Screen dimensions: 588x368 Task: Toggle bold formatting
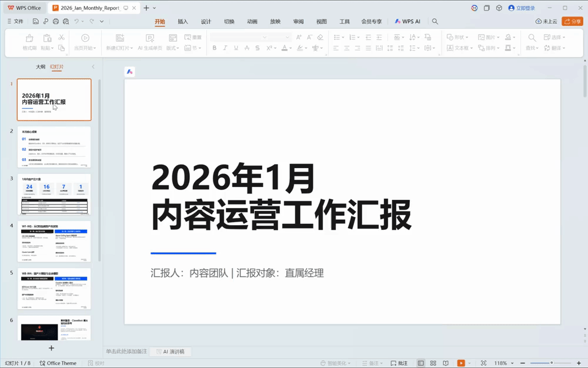[214, 48]
